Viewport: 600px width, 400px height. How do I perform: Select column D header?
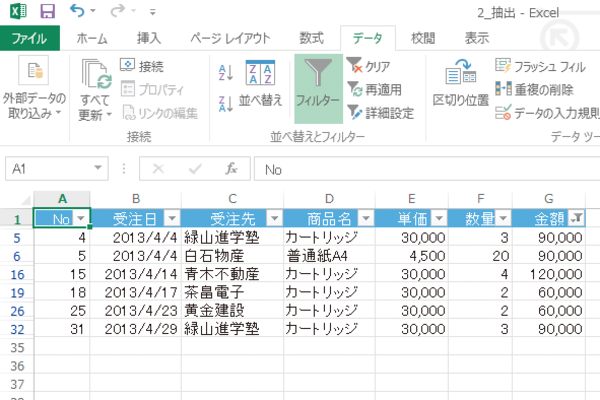pyautogui.click(x=329, y=199)
